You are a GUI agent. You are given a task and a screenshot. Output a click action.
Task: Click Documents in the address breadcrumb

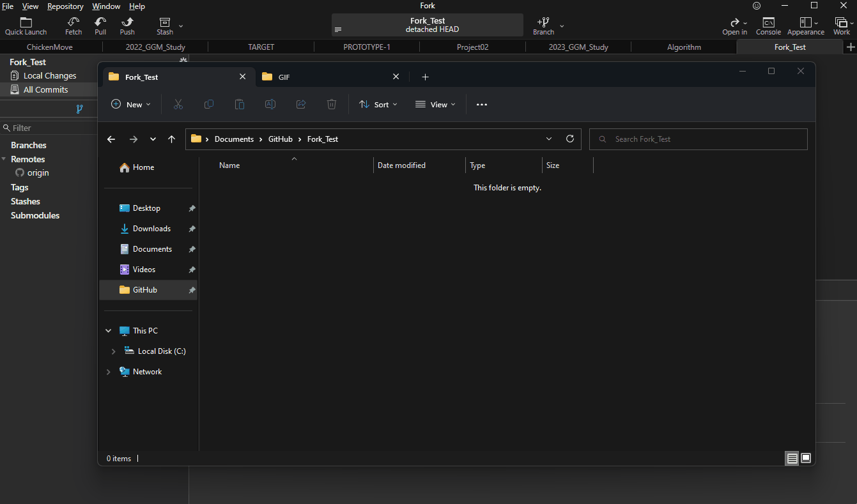[234, 139]
